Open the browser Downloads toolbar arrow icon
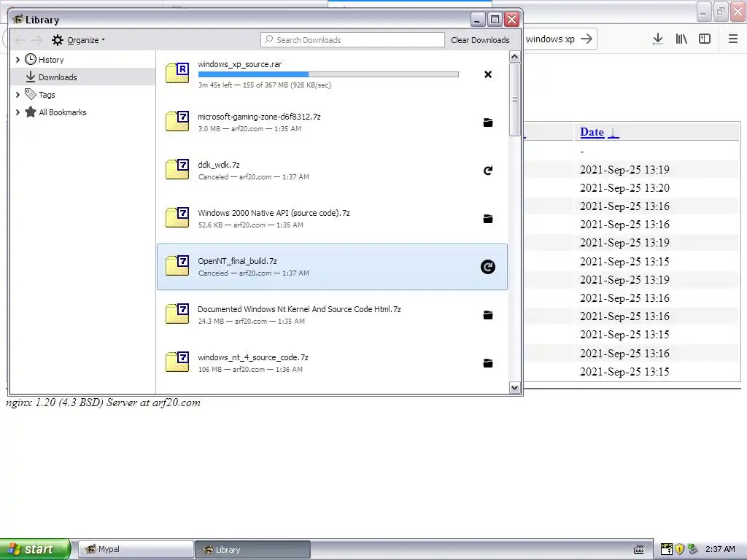The width and height of the screenshot is (747, 560). point(658,39)
